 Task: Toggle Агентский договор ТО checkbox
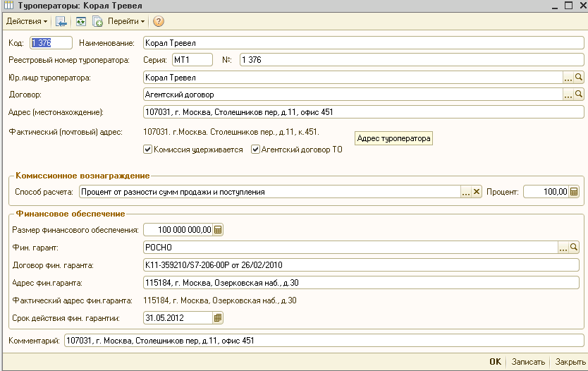[255, 150]
